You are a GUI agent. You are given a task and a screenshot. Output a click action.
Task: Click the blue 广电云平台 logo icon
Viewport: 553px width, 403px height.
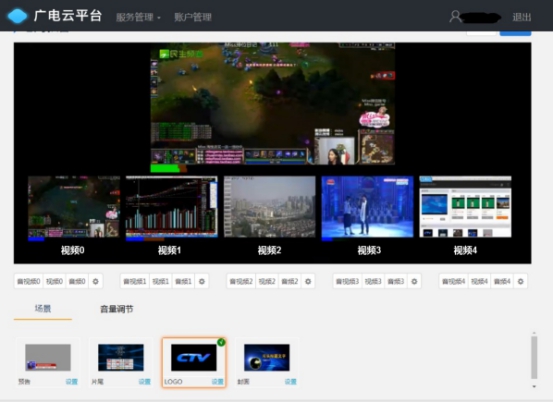17,16
